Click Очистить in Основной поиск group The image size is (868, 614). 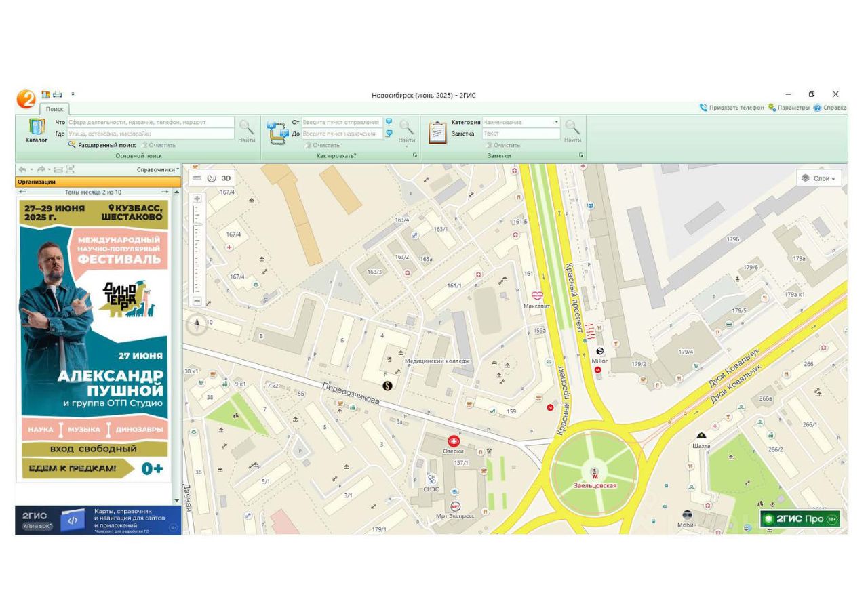pyautogui.click(x=158, y=145)
